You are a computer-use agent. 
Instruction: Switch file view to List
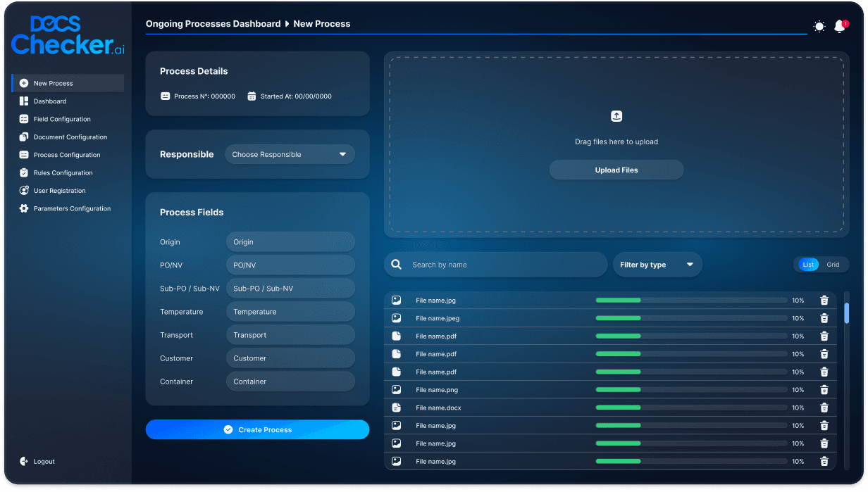click(x=808, y=265)
